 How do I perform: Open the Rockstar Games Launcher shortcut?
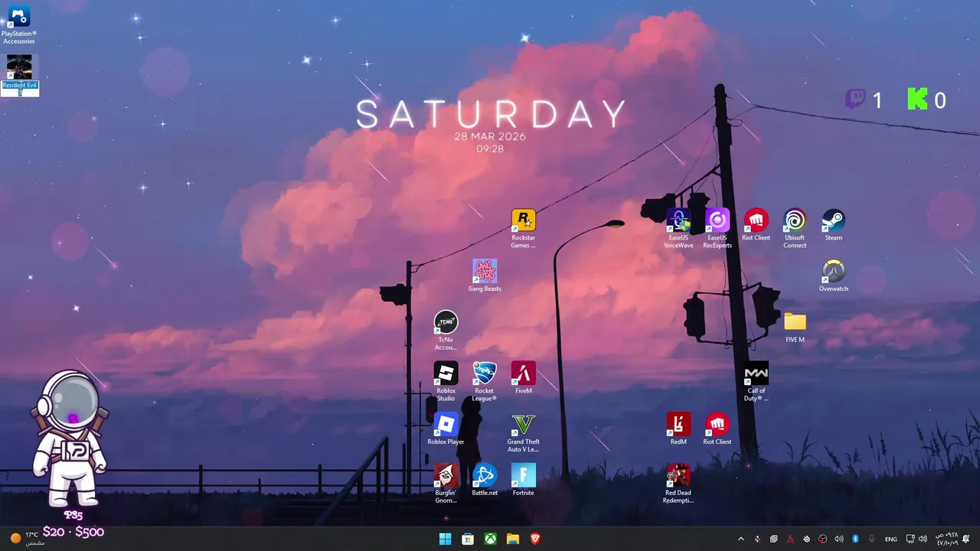click(523, 228)
